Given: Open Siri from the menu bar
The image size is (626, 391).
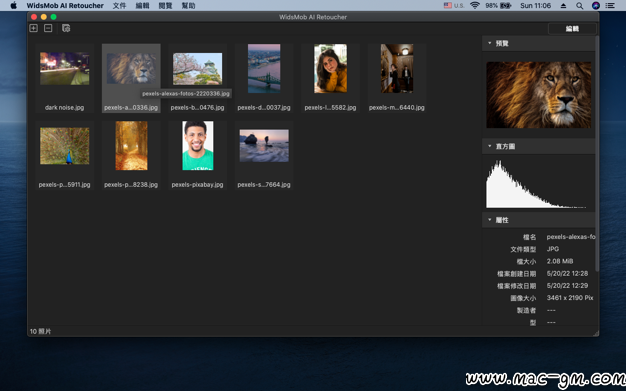Looking at the screenshot, I should pos(596,6).
